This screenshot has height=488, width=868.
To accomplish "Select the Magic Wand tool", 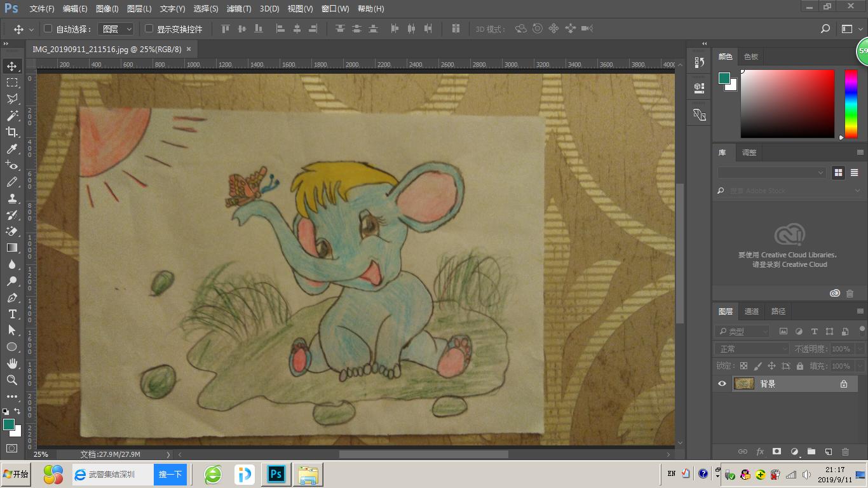I will (12, 116).
